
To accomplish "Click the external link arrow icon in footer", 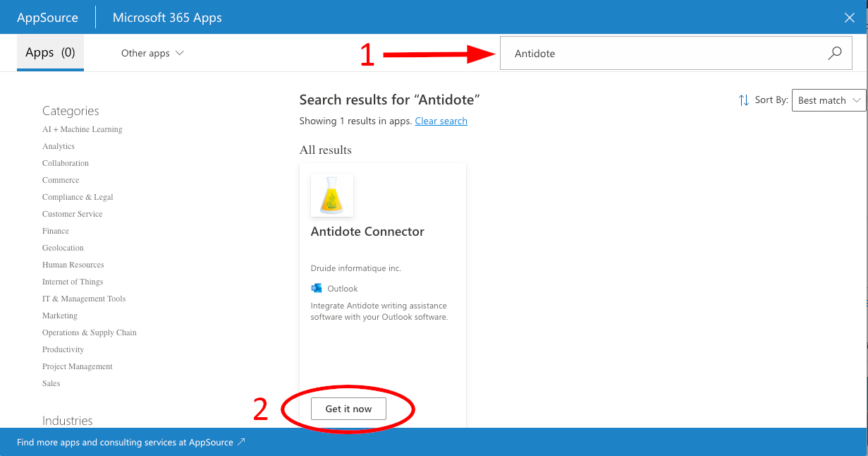I will 241,442.
